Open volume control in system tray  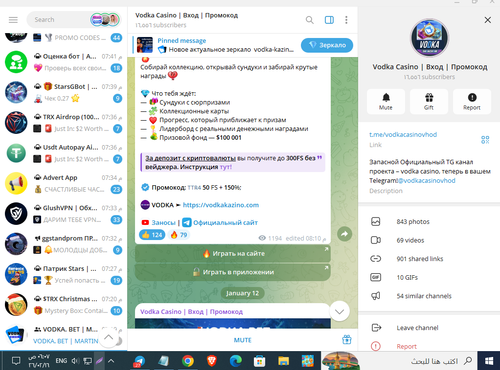(x=75, y=361)
